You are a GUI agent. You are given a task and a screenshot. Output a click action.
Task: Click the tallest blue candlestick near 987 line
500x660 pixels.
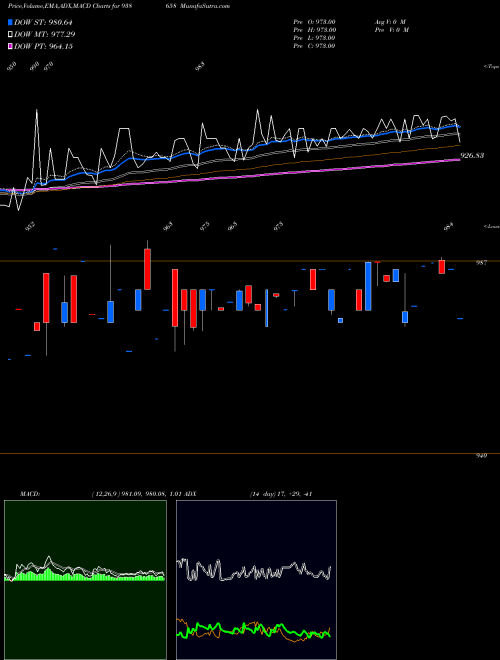[368, 286]
